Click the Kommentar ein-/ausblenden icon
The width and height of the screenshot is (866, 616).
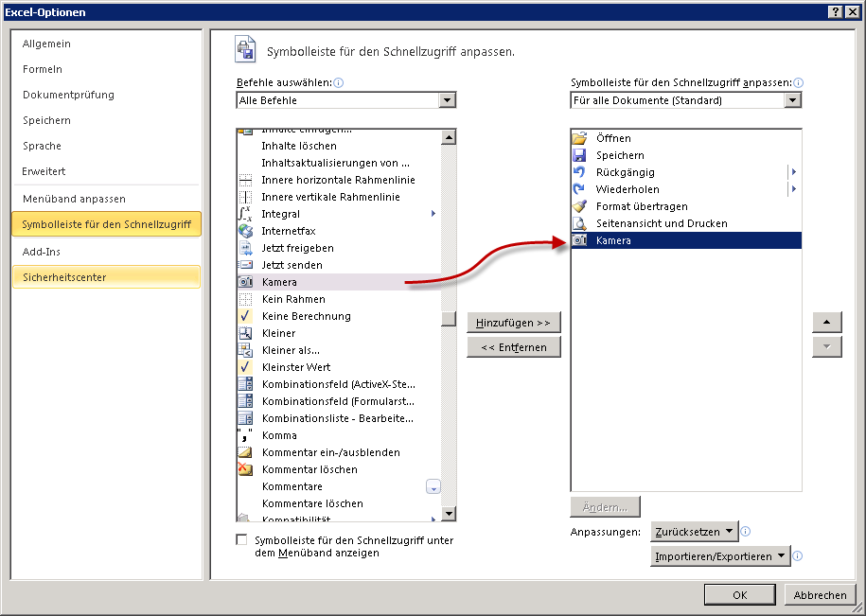tap(245, 452)
